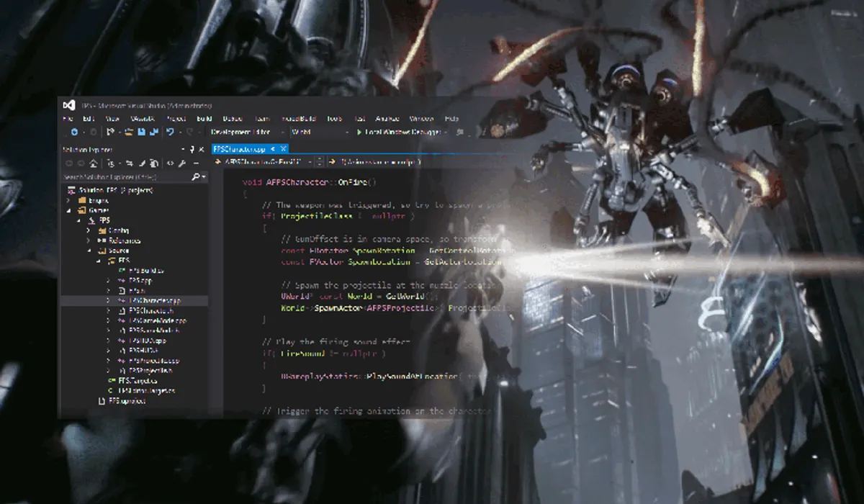The width and height of the screenshot is (864, 504).
Task: Click the Open File folder toolbar icon
Action: (x=128, y=132)
